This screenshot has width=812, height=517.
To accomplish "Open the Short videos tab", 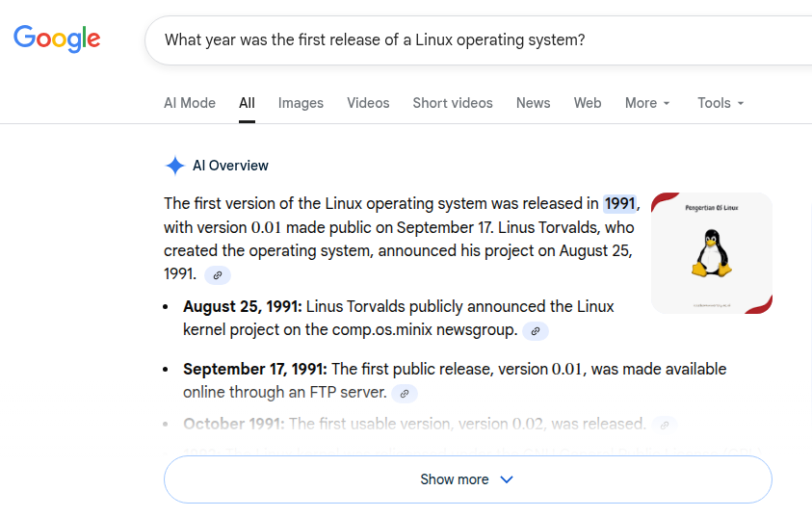I will click(x=453, y=103).
